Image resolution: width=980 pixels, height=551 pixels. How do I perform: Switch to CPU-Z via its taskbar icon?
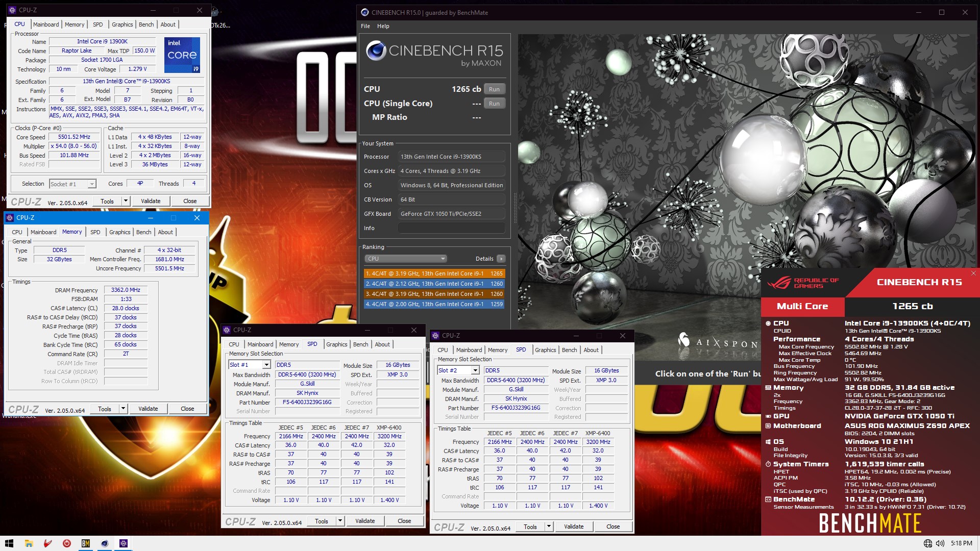coord(124,543)
